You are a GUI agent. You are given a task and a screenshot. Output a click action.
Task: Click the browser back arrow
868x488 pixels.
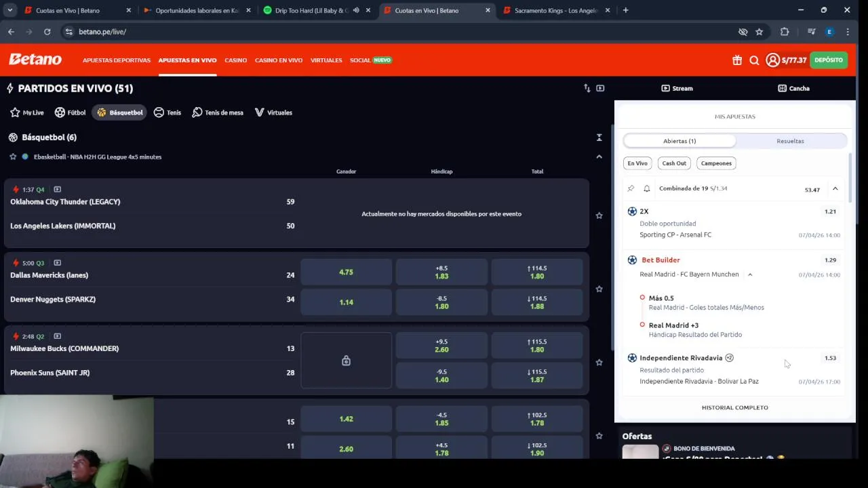(x=11, y=31)
